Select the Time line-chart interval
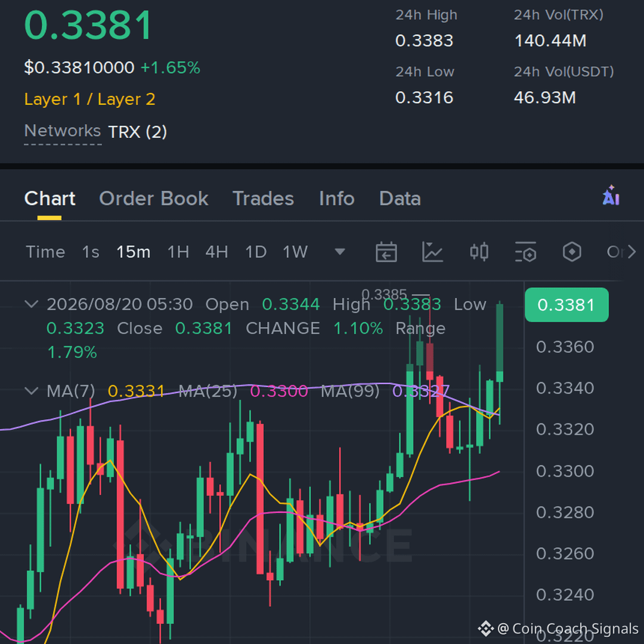The width and height of the screenshot is (644, 644). (x=45, y=252)
